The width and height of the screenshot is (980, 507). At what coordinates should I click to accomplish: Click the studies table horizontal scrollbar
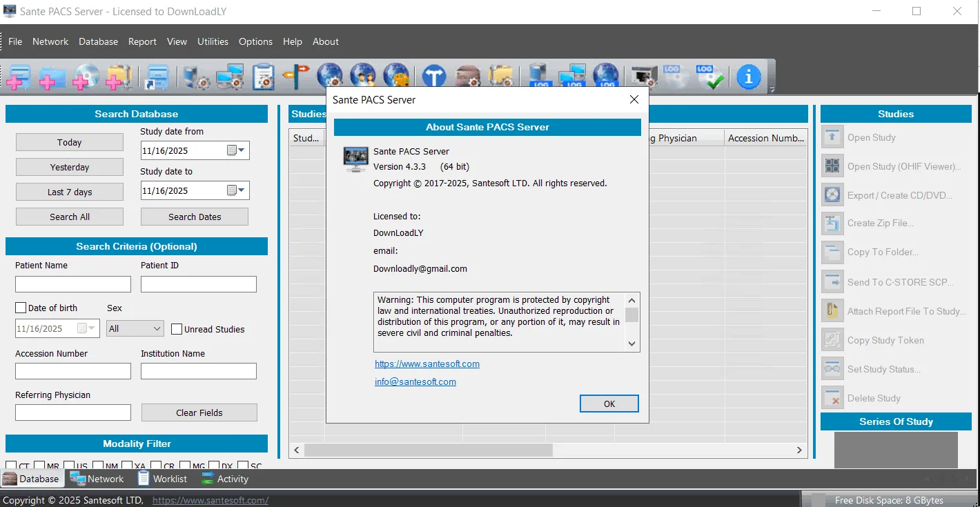(428, 450)
